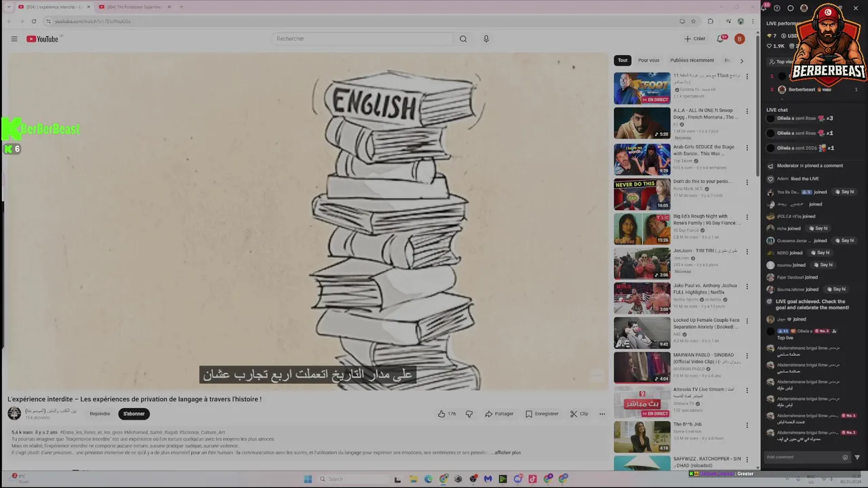Bookmark this page with the star icon

[x=693, y=21]
